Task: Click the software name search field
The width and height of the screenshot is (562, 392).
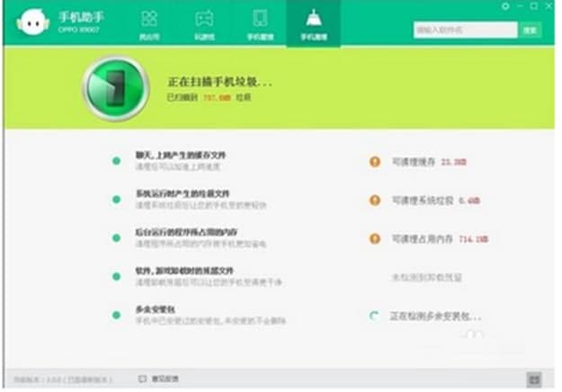Action: tap(465, 30)
